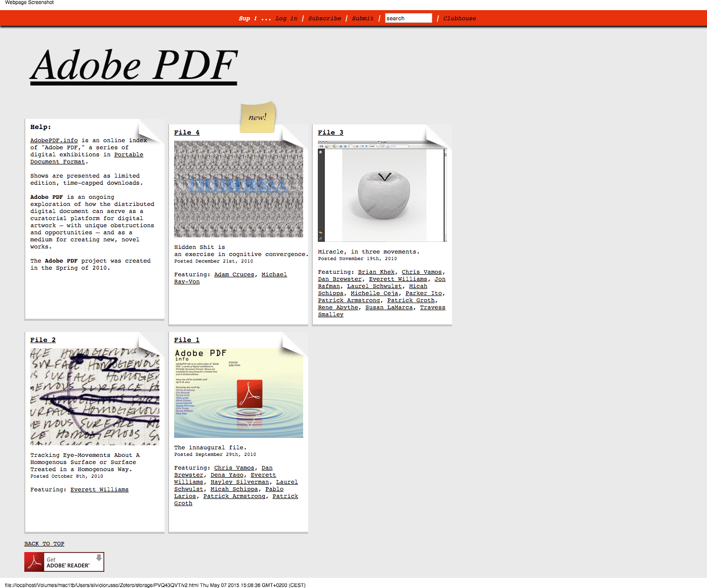Click Everett Williams in File 2
The width and height of the screenshot is (707, 588).
coord(99,490)
